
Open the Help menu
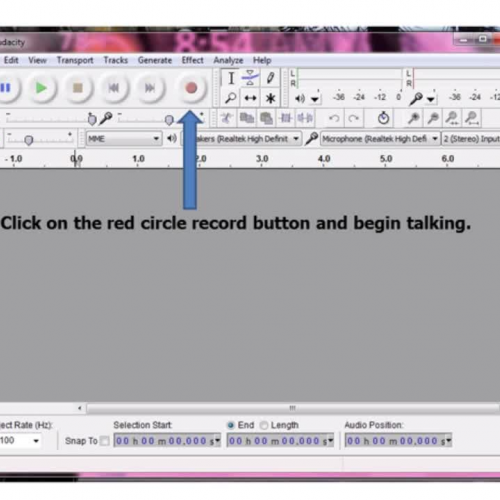click(x=262, y=60)
